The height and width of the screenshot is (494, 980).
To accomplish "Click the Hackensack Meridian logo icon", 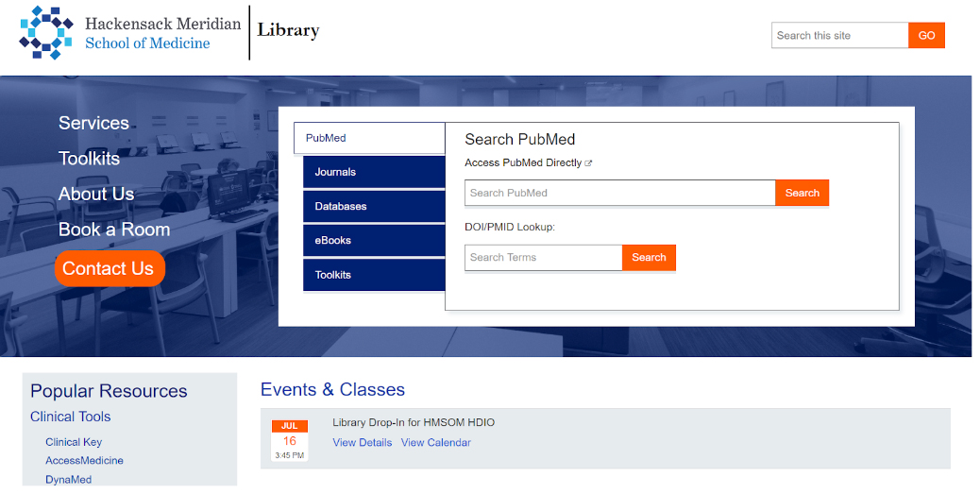I will click(46, 32).
